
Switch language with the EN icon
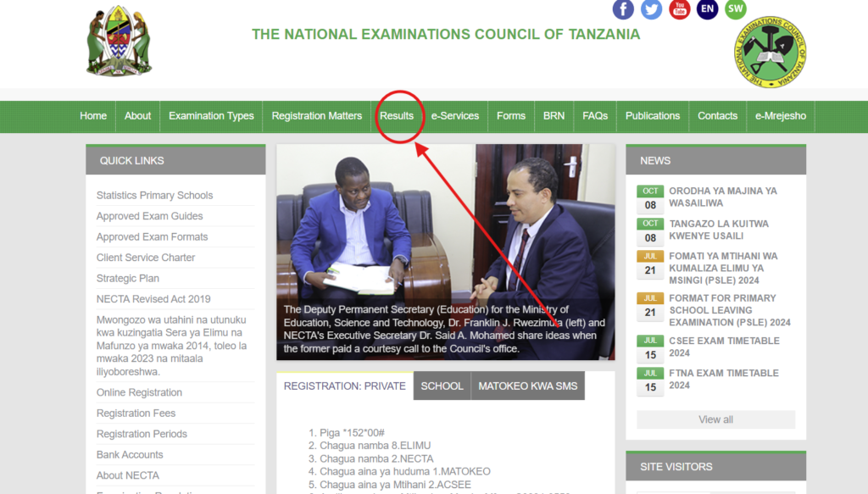click(x=707, y=8)
